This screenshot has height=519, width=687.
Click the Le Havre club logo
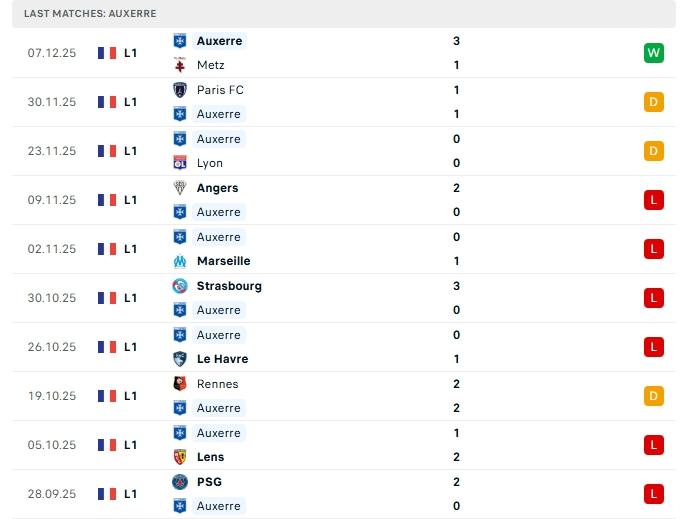pyautogui.click(x=180, y=359)
